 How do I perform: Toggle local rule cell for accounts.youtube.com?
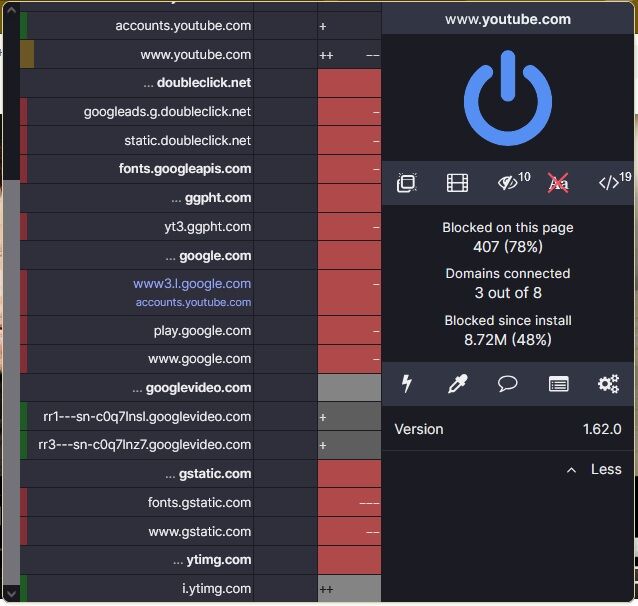point(349,26)
